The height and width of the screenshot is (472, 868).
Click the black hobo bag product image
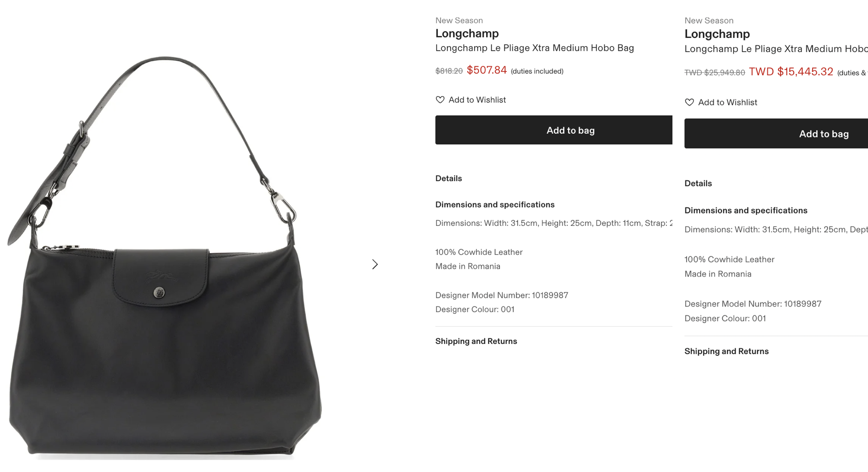(x=165, y=257)
